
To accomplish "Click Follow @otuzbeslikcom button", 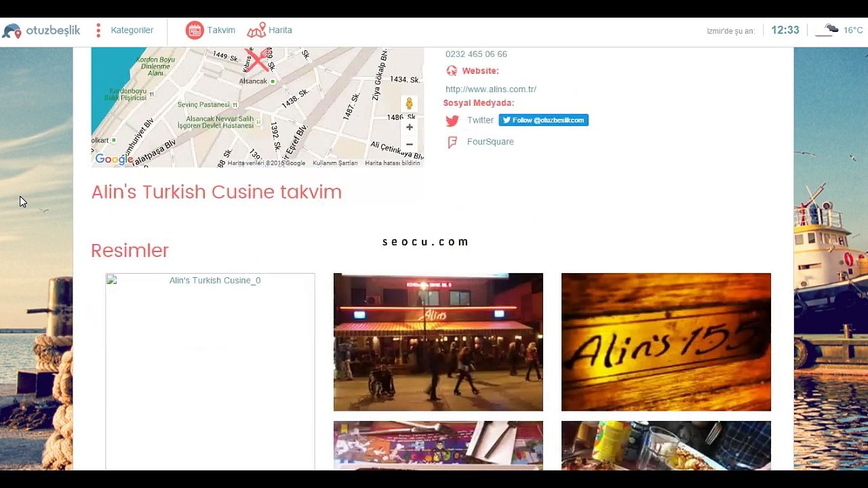I will (x=544, y=121).
